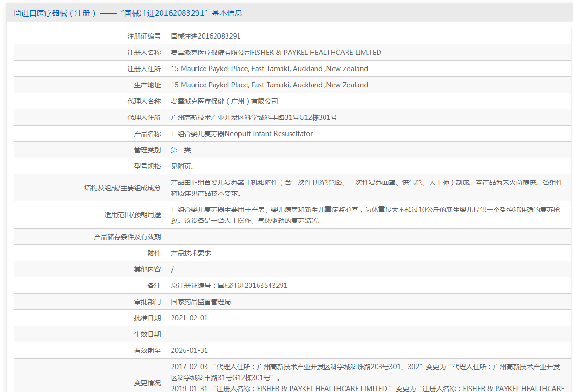Screen dimensions: 573x392
Task: Select registration number value 国械注进20162083291
Action: [x=206, y=36]
